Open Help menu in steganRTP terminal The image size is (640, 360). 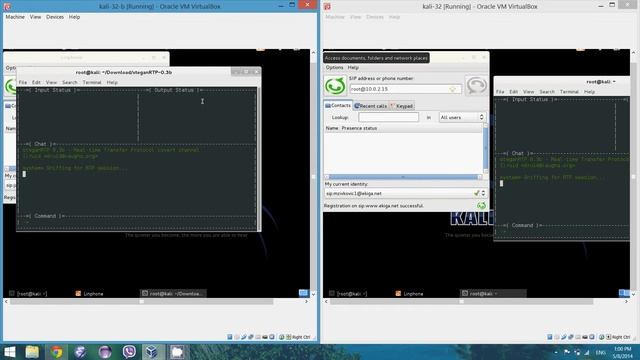(112, 82)
